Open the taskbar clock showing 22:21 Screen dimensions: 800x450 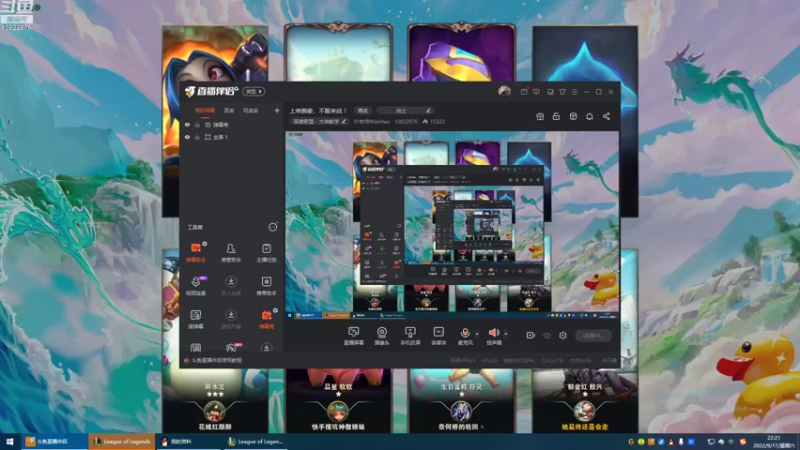click(x=774, y=441)
